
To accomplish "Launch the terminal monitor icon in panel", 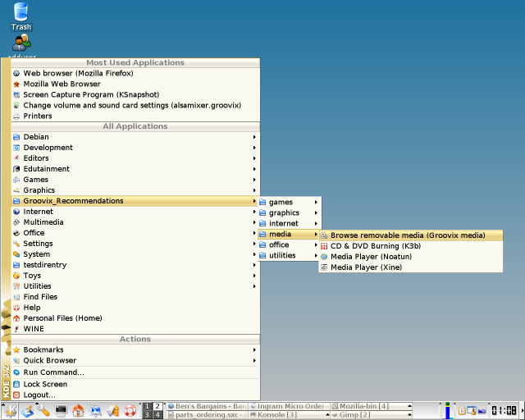I will tap(61, 411).
